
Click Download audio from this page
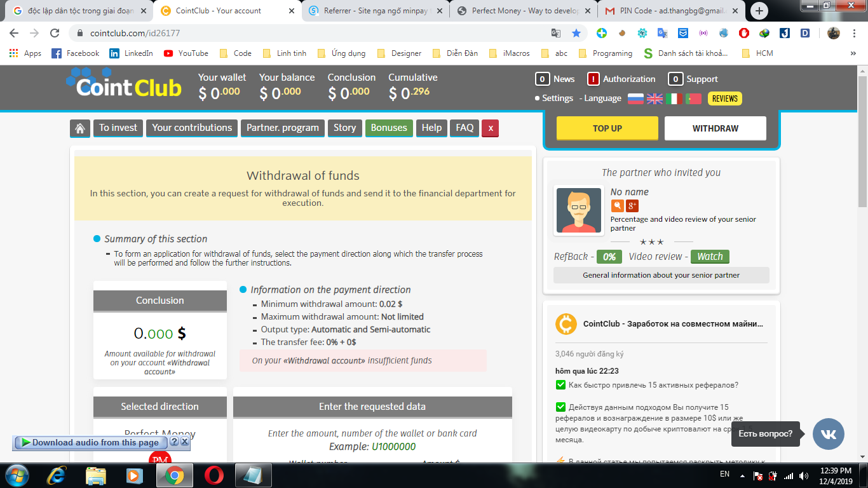pos(90,442)
